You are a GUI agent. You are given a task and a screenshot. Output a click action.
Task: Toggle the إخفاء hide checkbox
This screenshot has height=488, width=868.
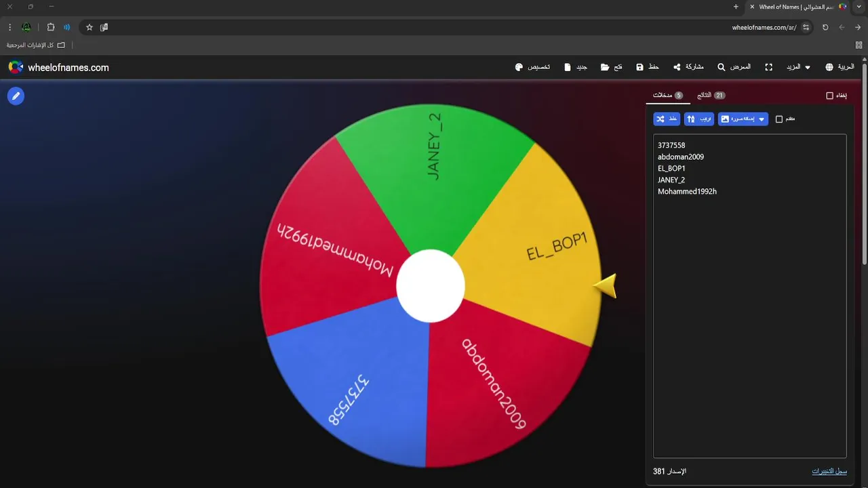[x=829, y=96]
